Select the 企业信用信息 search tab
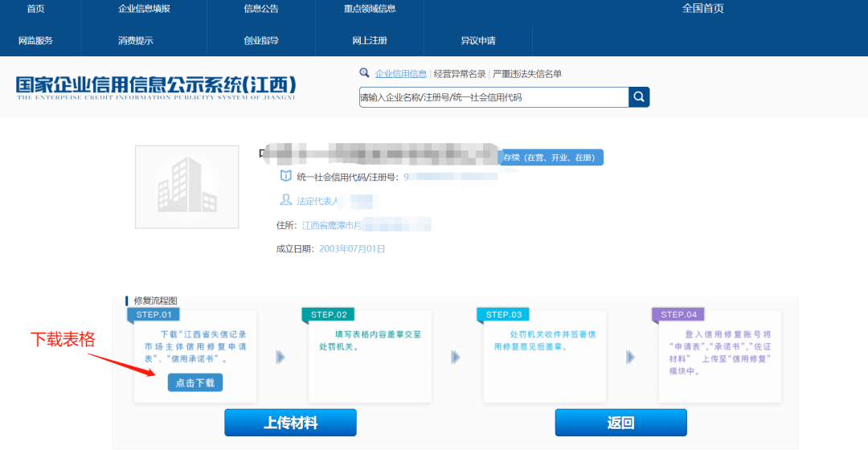868x450 pixels. pyautogui.click(x=401, y=74)
